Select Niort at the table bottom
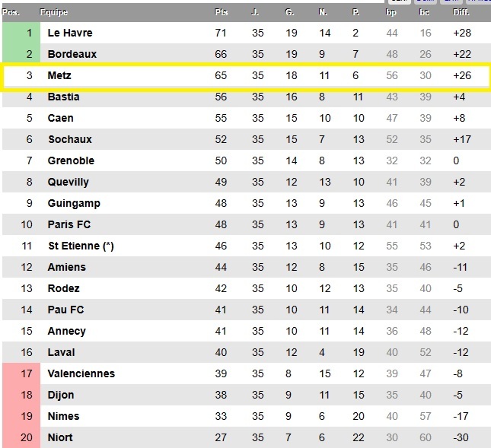 pos(61,438)
